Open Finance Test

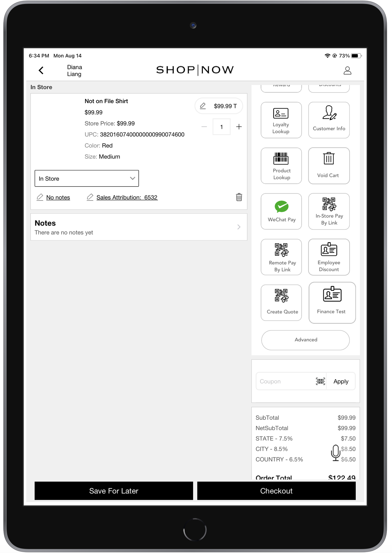tap(332, 303)
